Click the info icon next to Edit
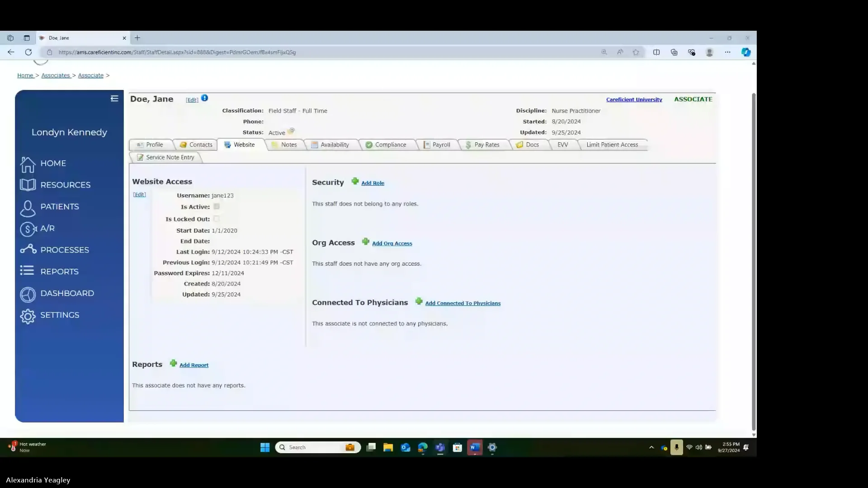This screenshot has width=868, height=488. click(x=204, y=98)
